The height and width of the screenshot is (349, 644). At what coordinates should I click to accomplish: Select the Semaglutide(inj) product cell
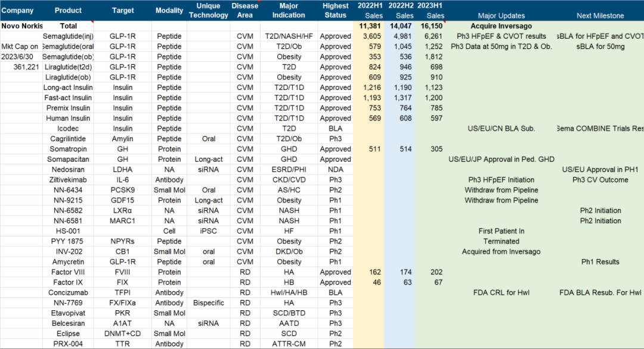(x=68, y=36)
